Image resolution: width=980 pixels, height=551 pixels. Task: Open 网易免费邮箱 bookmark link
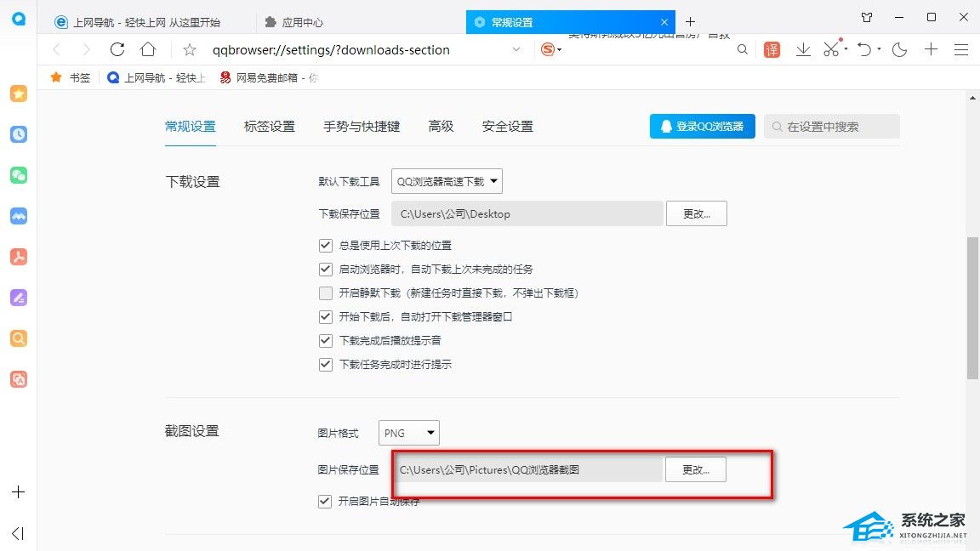[269, 77]
